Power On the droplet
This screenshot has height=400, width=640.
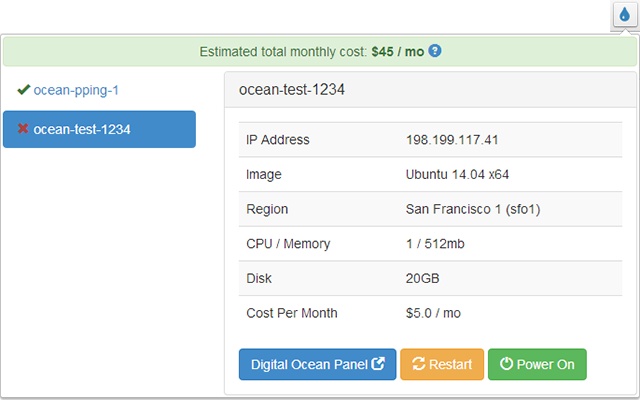[537, 364]
